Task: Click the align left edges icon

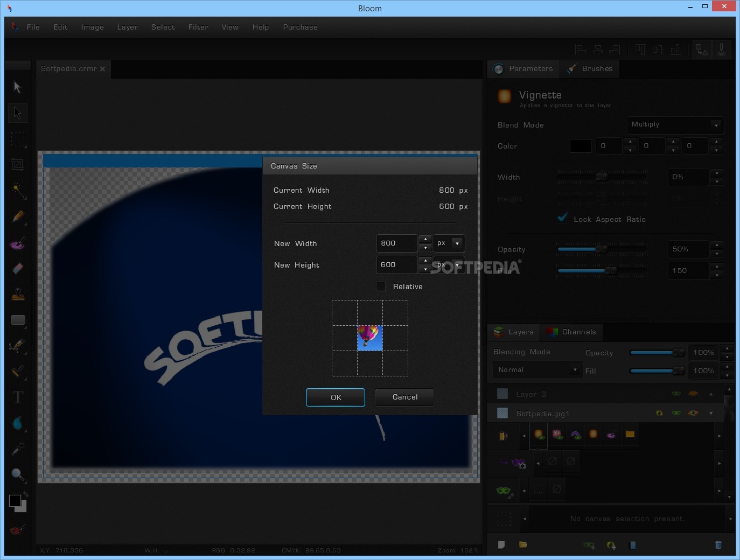Action: [581, 50]
